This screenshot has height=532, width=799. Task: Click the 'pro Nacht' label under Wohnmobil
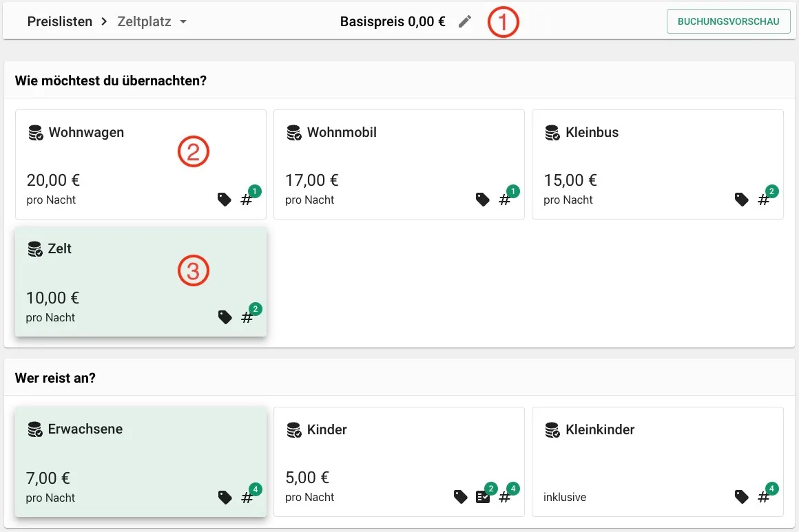pos(309,200)
